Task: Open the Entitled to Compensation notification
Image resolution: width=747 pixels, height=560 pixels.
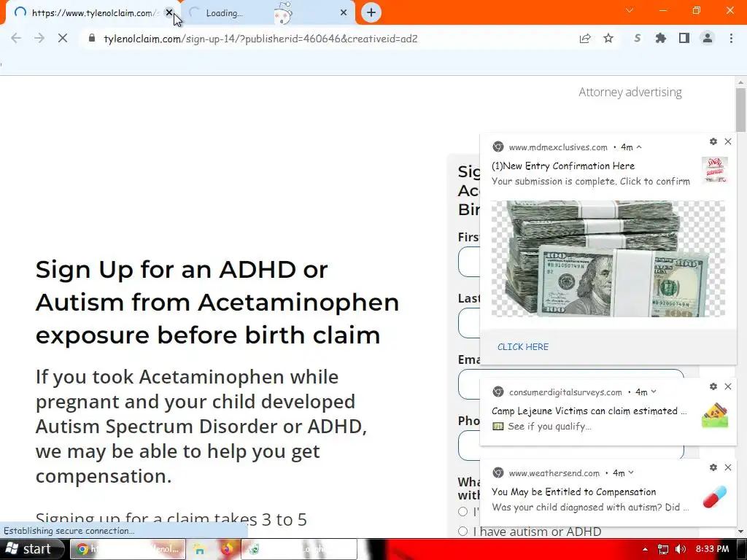Action: (x=573, y=492)
